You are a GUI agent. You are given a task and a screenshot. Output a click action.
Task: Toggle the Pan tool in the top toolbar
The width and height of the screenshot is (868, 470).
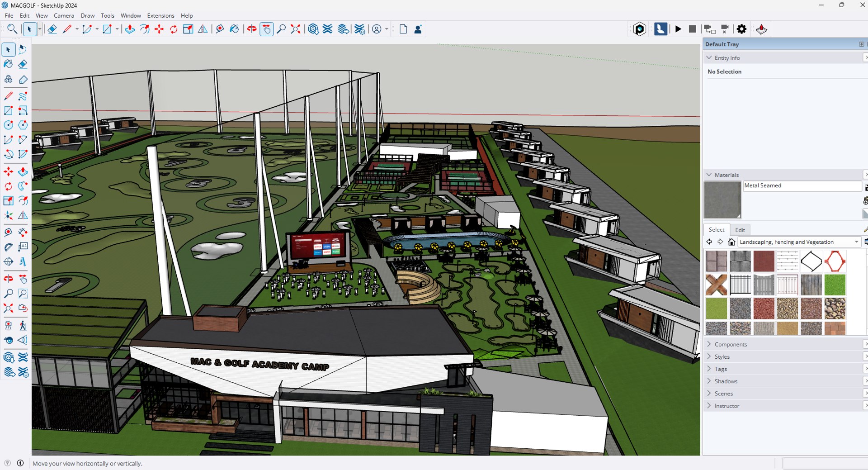(x=267, y=29)
